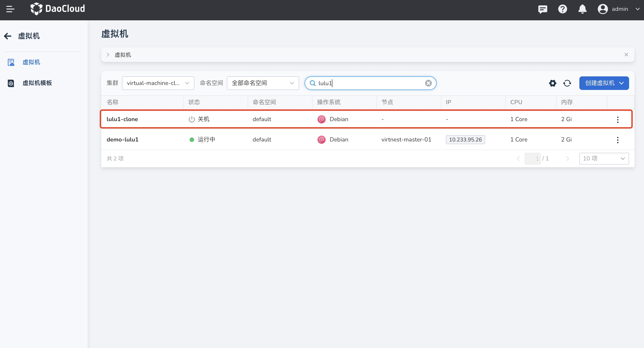Open the help question mark icon

562,9
